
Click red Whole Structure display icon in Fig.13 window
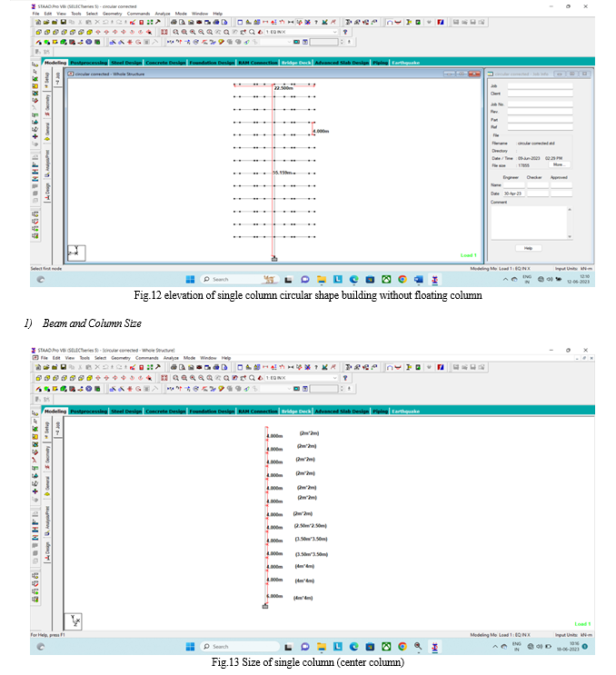tap(164, 378)
